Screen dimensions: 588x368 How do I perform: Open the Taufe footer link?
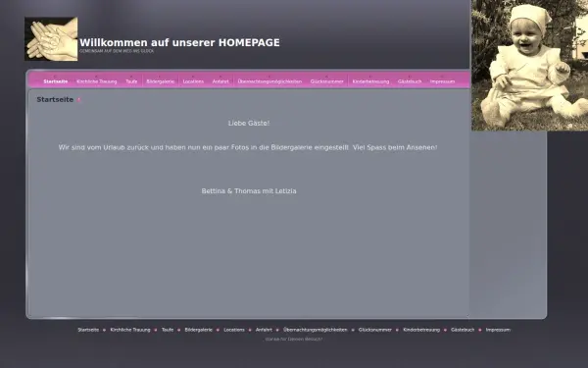[168, 330]
